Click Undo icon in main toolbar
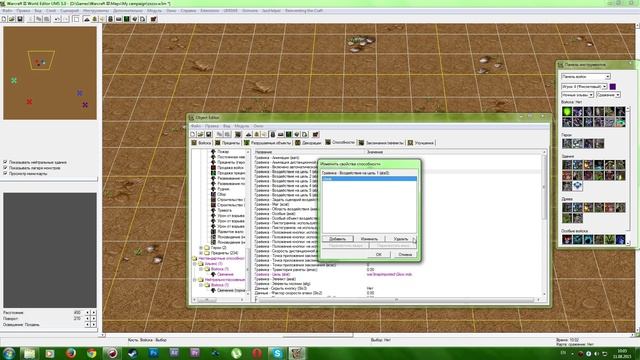The image size is (640, 360). 57,19
